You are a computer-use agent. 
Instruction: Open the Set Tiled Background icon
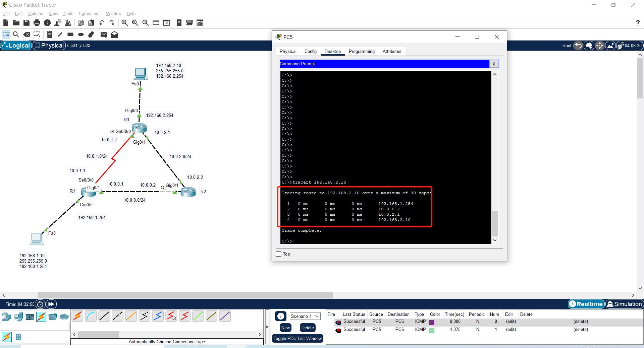click(x=610, y=46)
